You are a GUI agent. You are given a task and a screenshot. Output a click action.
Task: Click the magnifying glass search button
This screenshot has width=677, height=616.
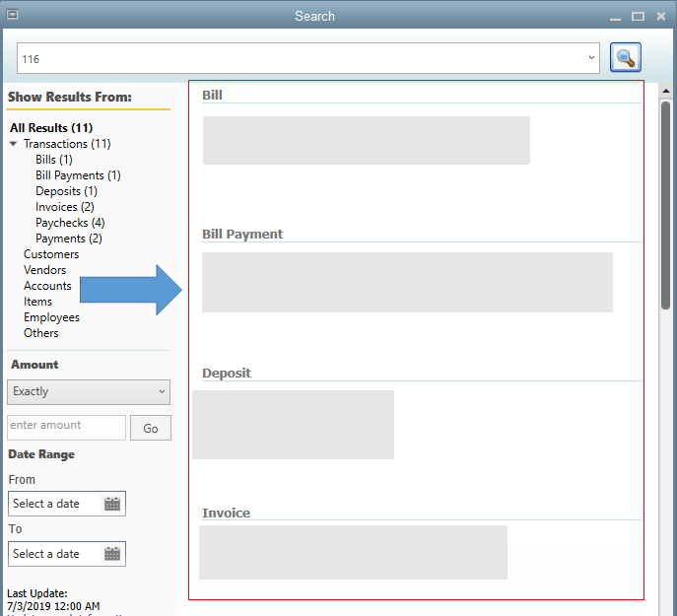pos(625,57)
